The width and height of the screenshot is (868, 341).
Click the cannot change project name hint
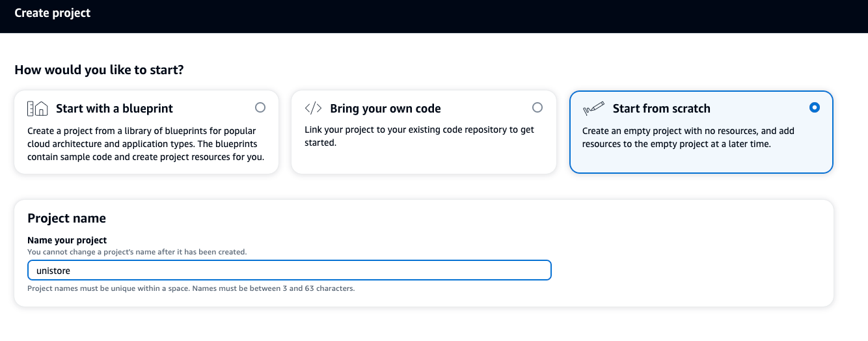click(137, 252)
